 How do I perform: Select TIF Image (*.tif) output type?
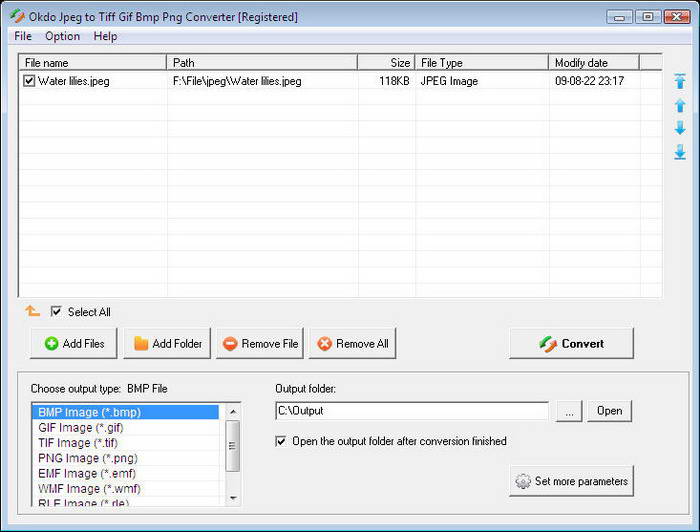[125, 443]
